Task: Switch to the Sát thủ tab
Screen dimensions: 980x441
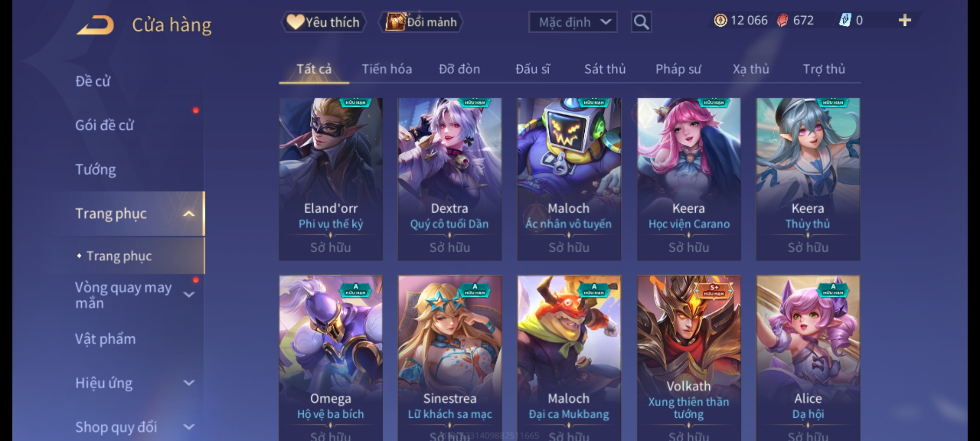Action: tap(605, 69)
